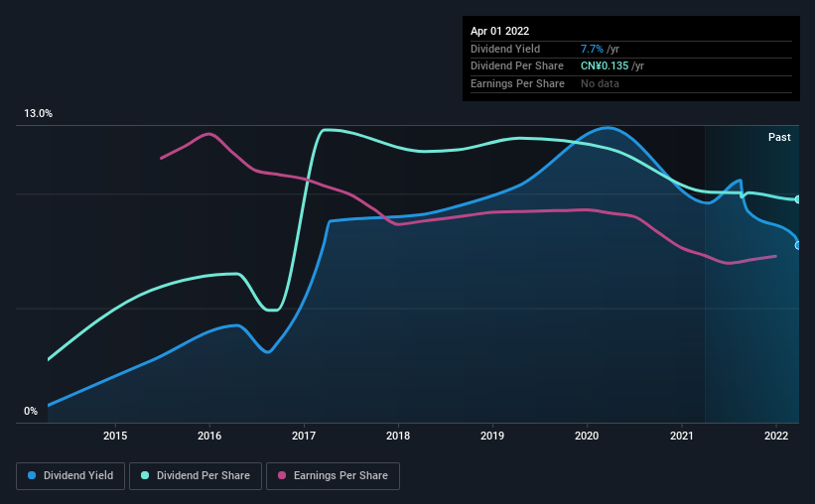The image size is (815, 504).
Task: Click the CN¥0.135 dividend per share value
Action: tap(604, 66)
